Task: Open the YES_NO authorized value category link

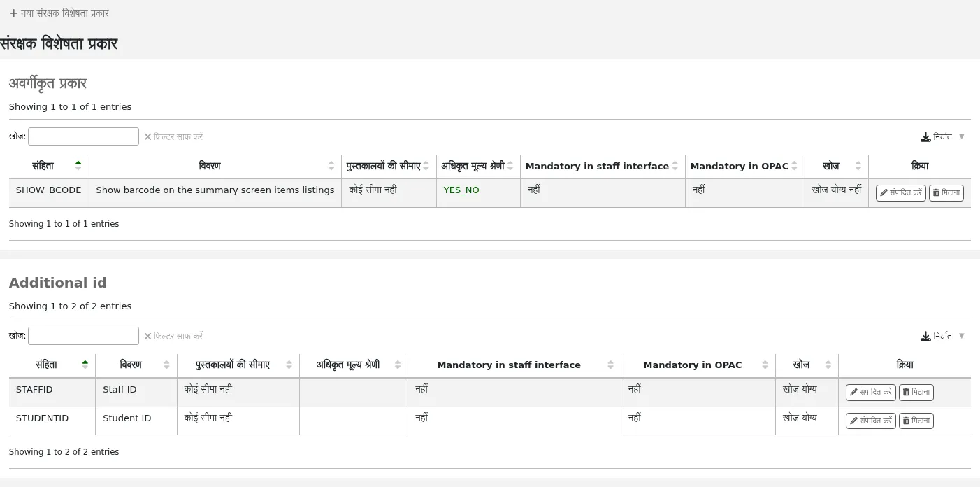Action: (461, 190)
